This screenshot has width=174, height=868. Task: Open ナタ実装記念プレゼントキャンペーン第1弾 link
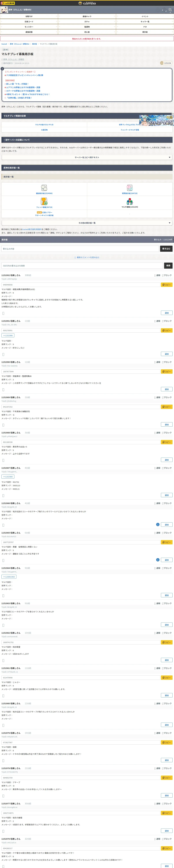pos(25,75)
